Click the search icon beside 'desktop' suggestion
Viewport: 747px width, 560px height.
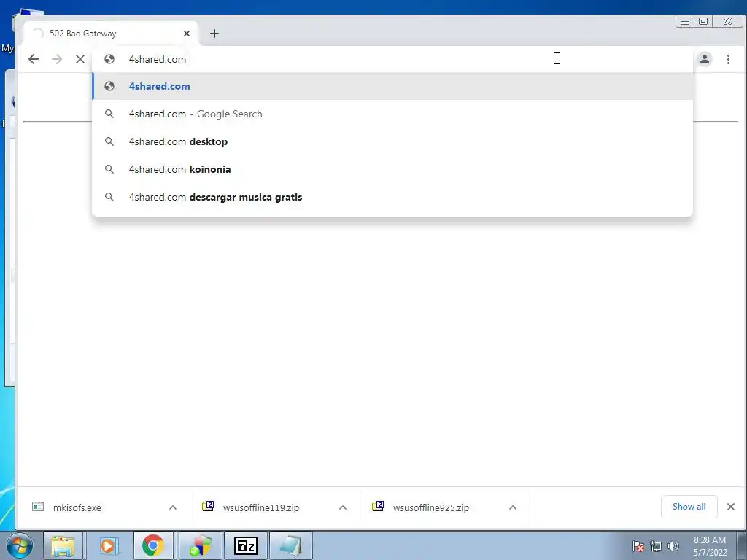[109, 141]
